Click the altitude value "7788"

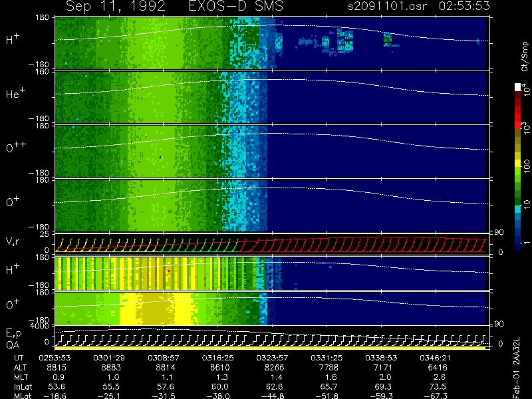329,368
